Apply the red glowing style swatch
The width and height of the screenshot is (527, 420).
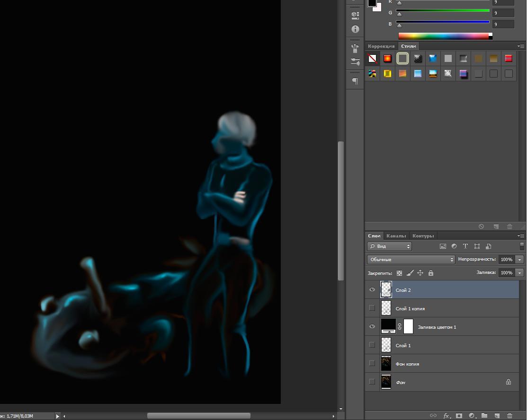(387, 59)
